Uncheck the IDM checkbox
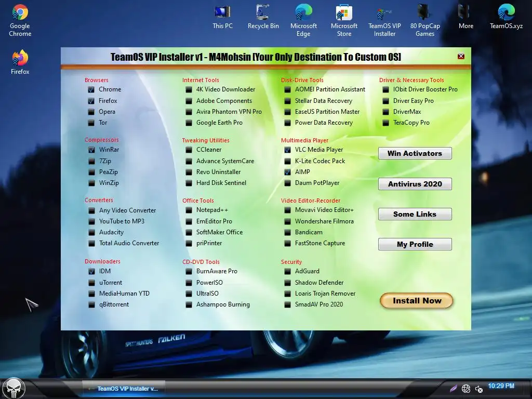 click(x=91, y=271)
